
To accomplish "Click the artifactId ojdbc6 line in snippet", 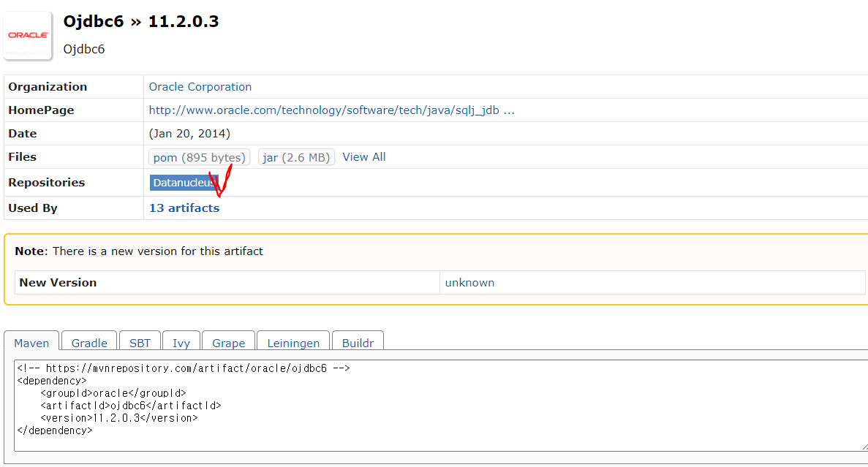I will [131, 406].
